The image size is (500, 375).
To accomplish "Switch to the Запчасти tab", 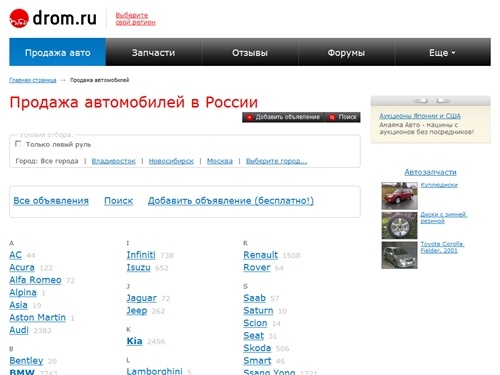I will (x=153, y=52).
